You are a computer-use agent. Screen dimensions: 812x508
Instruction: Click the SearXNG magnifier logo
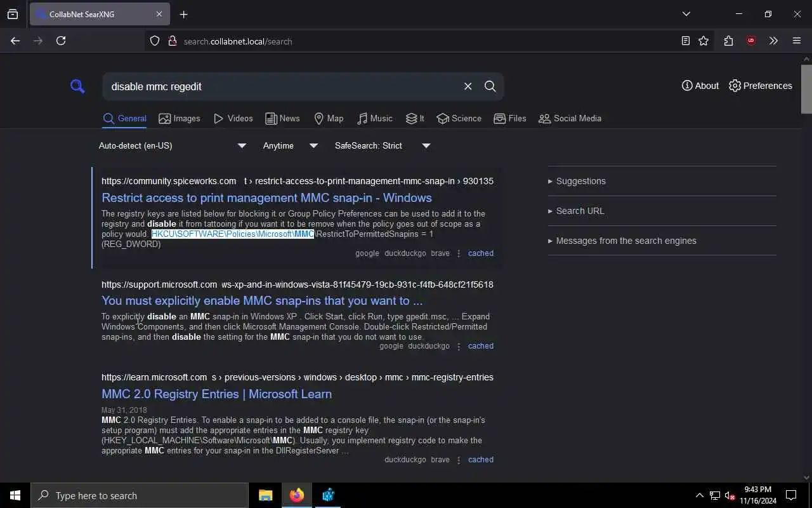tap(77, 86)
